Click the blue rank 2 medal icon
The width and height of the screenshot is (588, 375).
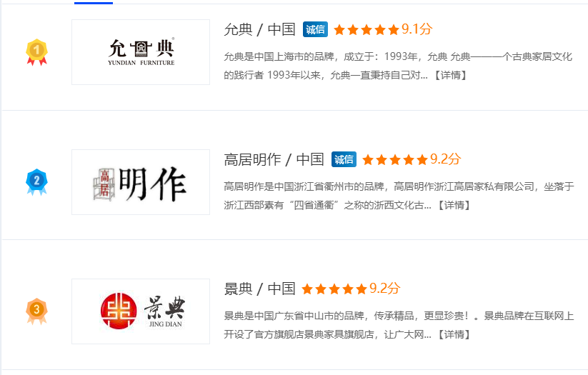36,182
